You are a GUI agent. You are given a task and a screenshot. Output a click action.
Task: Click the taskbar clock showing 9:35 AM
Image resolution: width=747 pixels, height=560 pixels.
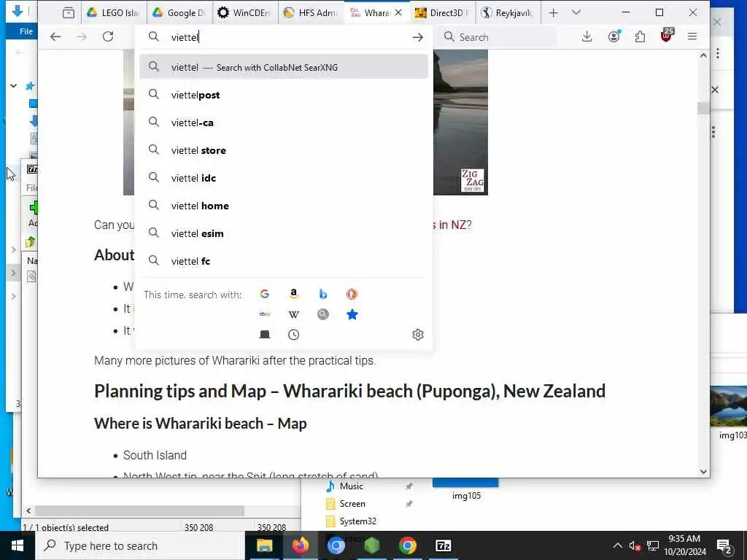(x=684, y=545)
